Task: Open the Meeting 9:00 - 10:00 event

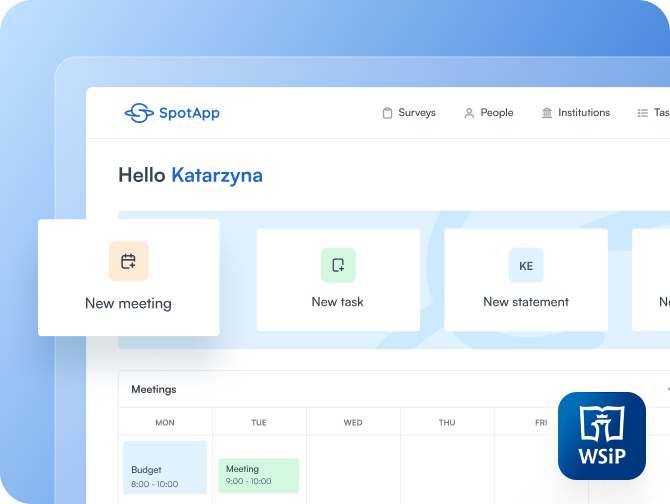Action: pyautogui.click(x=259, y=475)
